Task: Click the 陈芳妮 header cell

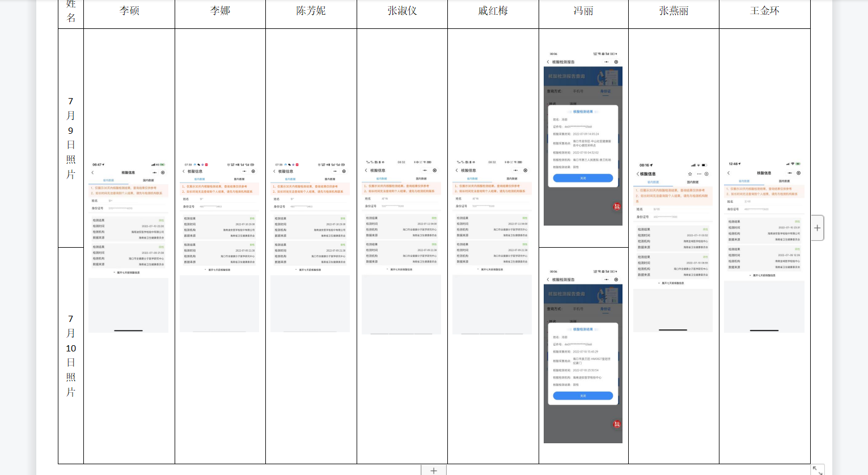Action: pos(311,11)
